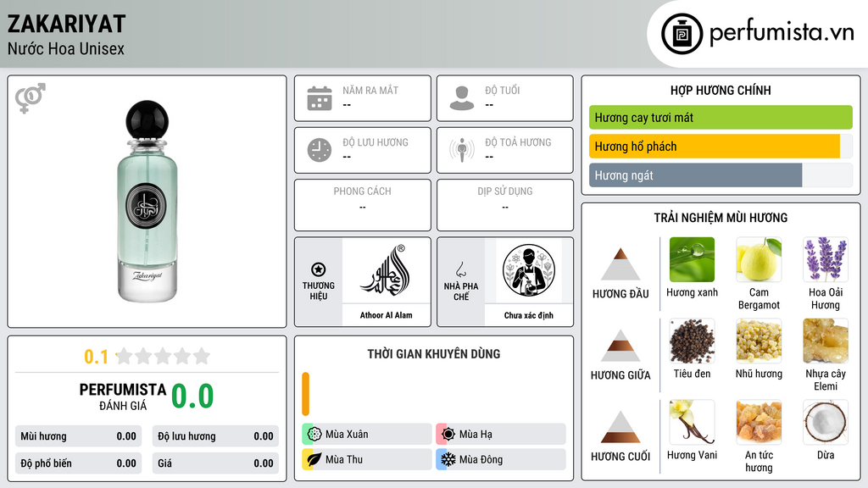This screenshot has width=868, height=488.
Task: Click the orange recommended-time bar
Action: 305,394
